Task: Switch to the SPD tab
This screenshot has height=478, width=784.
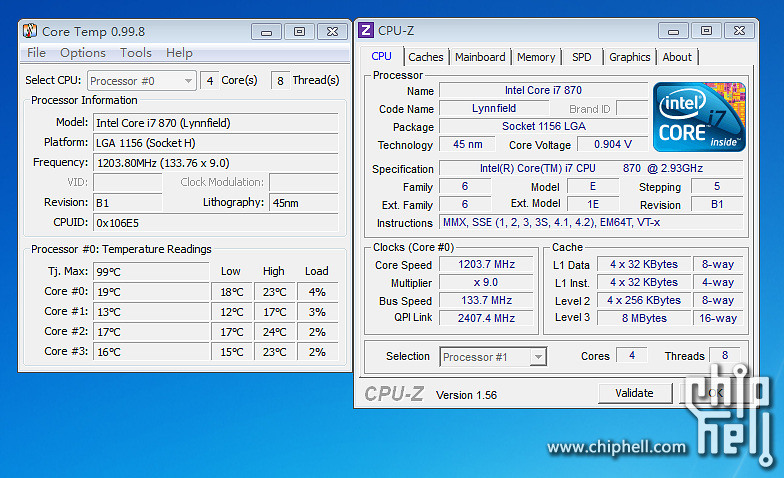Action: pos(582,57)
